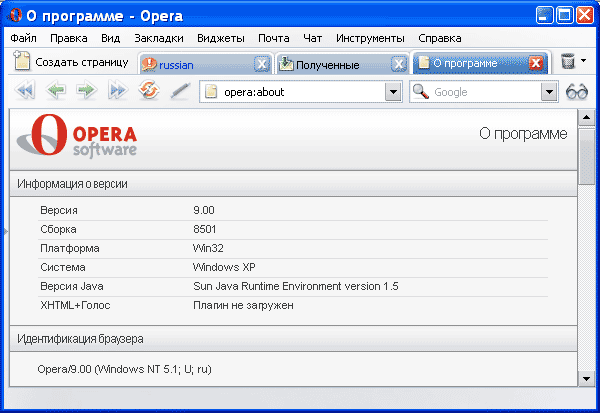Switch to the Полученные tab
The height and width of the screenshot is (413, 600).
point(342,64)
